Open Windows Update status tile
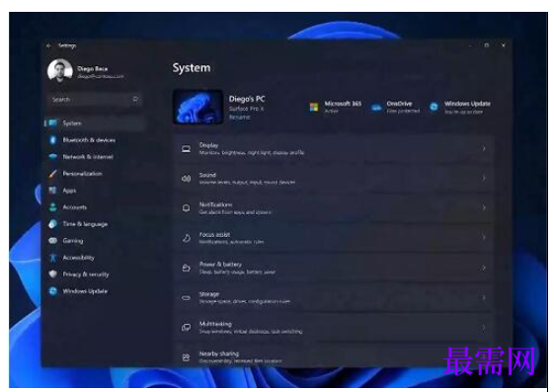 [460, 107]
